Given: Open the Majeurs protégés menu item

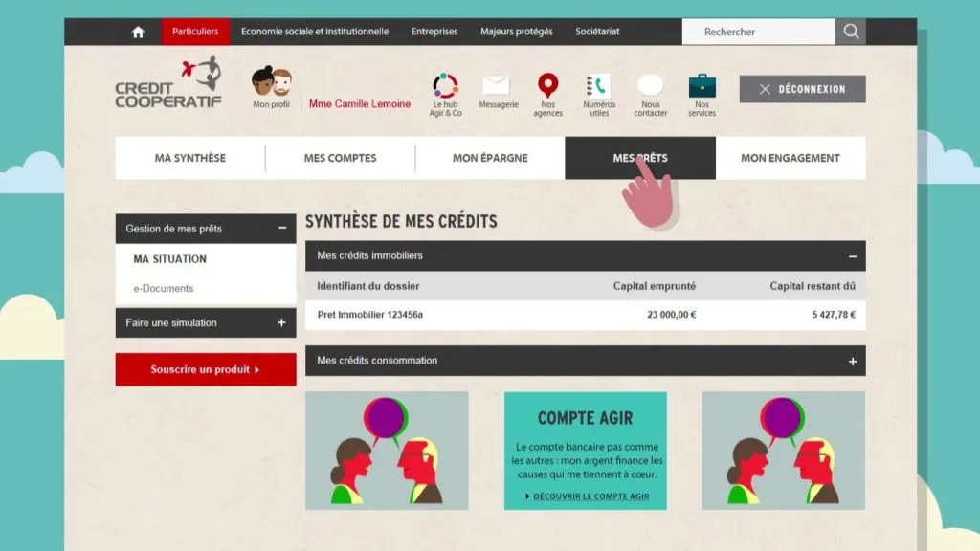Looking at the screenshot, I should pos(516,32).
